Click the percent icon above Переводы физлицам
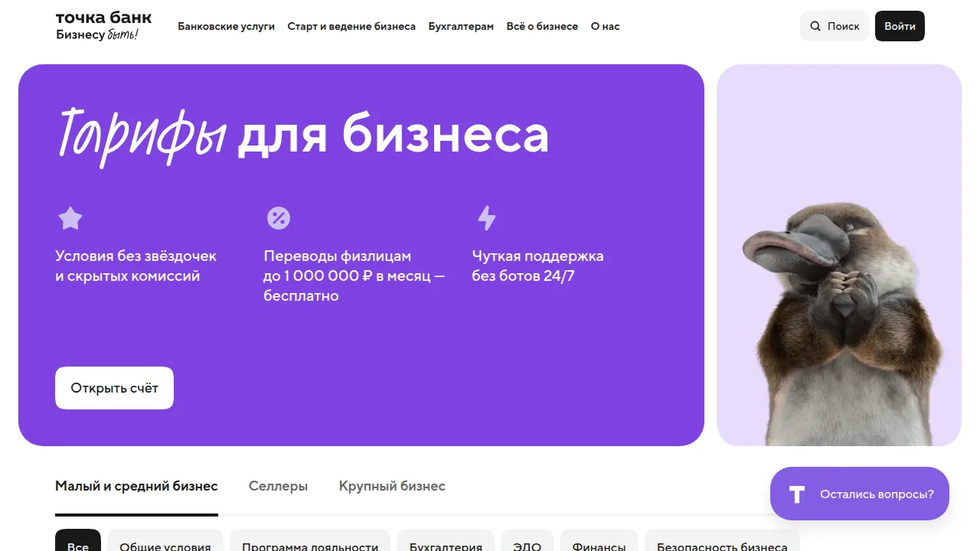 pyautogui.click(x=278, y=218)
